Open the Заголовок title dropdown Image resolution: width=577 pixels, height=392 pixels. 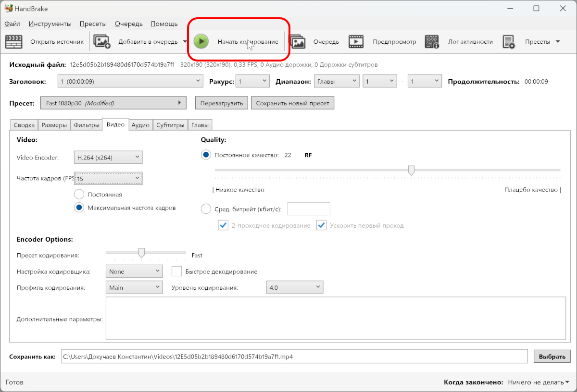pos(130,82)
